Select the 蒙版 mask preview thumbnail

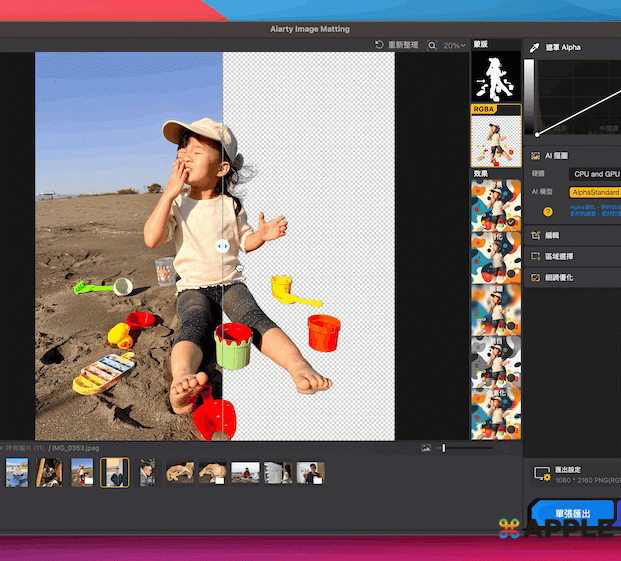coord(496,76)
